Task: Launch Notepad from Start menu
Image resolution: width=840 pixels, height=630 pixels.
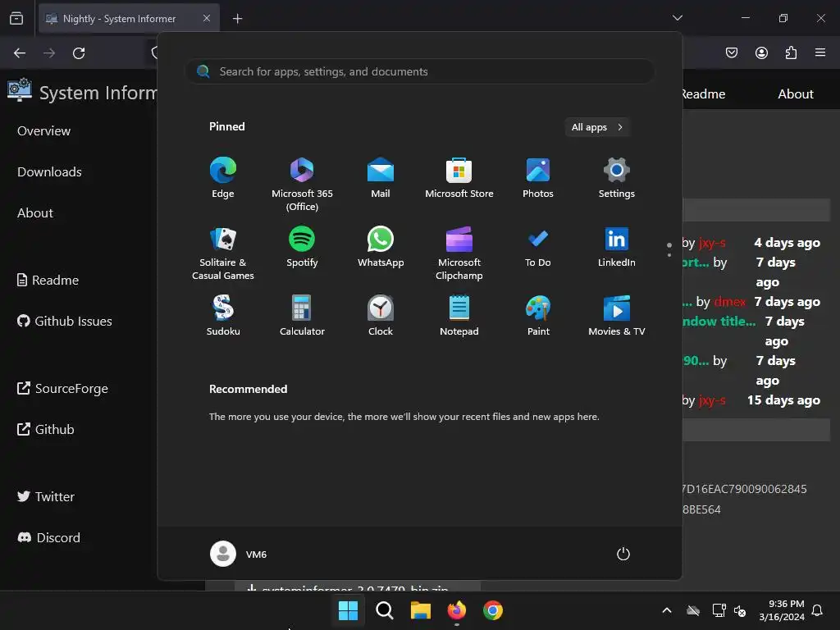Action: (x=459, y=316)
